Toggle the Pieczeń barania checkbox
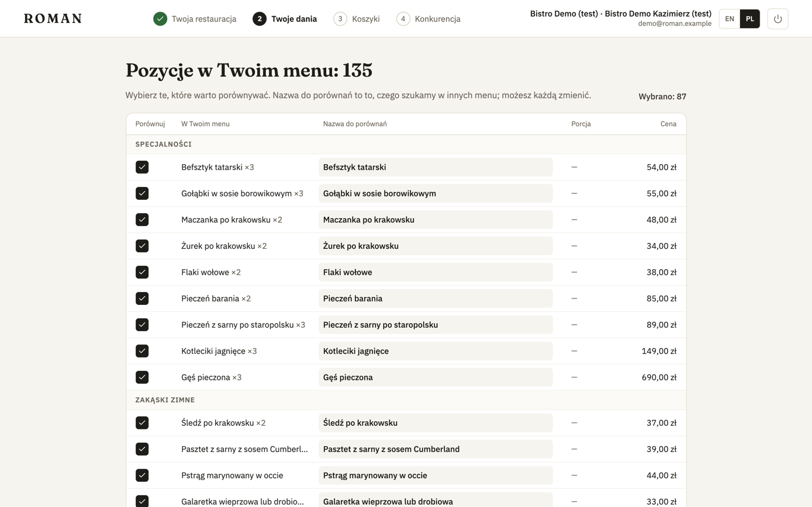 (142, 298)
